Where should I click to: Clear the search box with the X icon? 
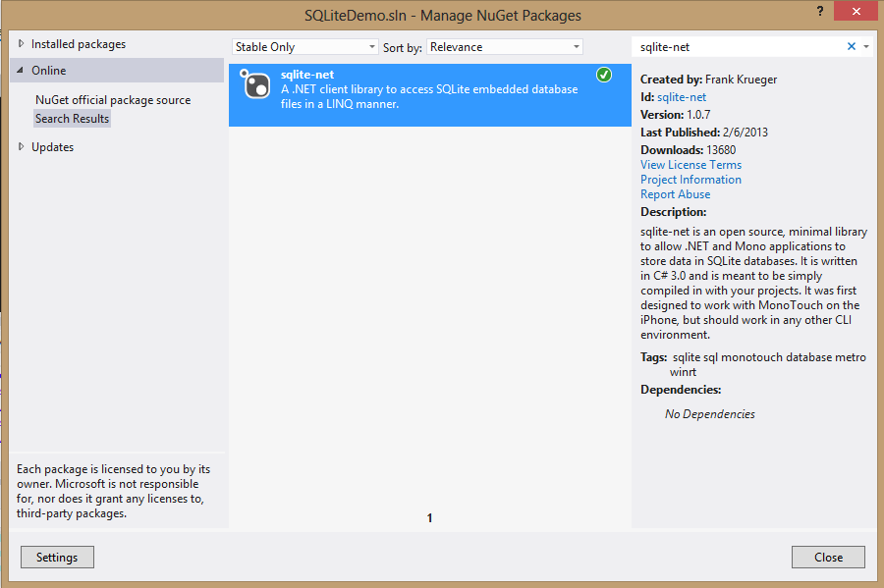852,47
